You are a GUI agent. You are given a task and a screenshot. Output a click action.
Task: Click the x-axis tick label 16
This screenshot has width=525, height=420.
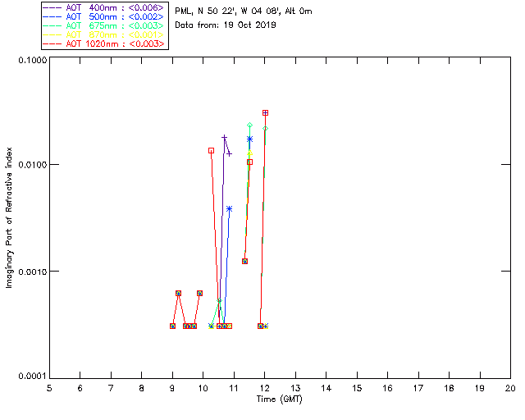tap(387, 388)
